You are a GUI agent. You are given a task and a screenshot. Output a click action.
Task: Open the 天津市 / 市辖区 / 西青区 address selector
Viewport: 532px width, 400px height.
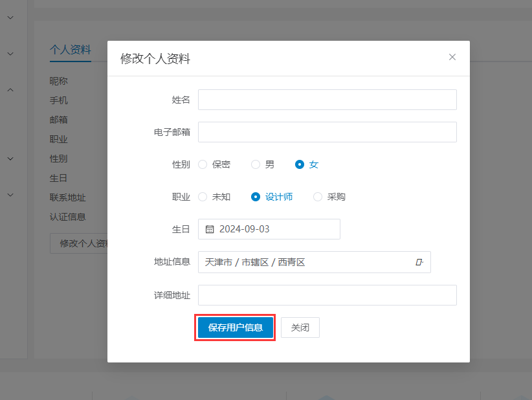(314, 262)
